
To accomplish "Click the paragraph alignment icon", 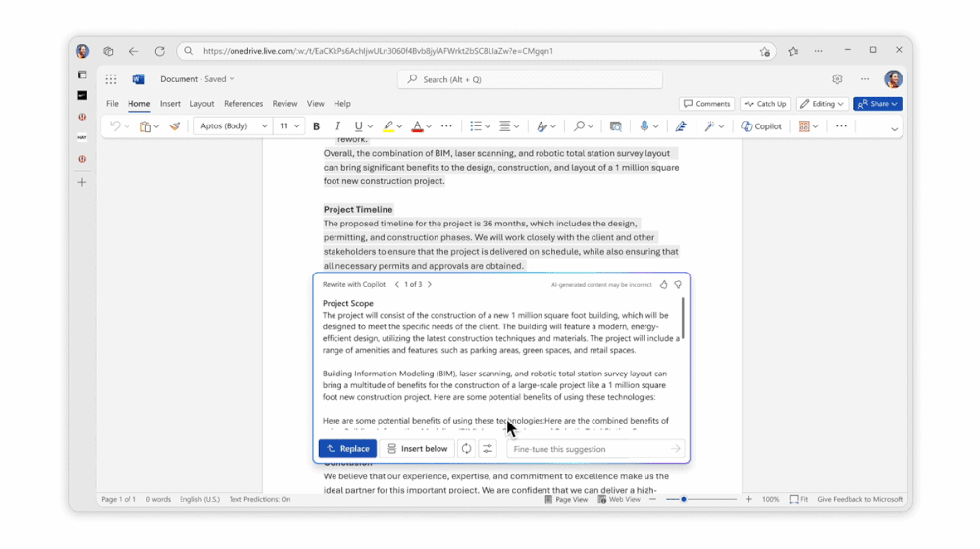I will [505, 126].
